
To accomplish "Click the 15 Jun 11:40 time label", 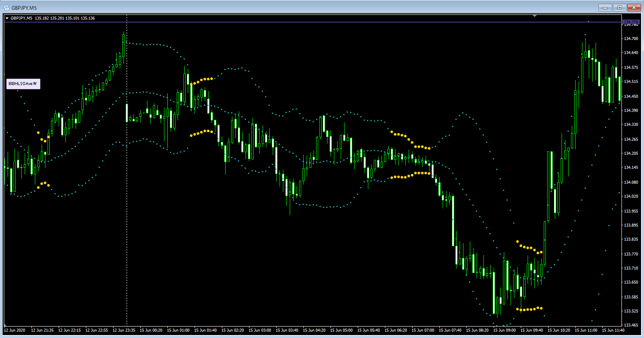I will click(613, 330).
